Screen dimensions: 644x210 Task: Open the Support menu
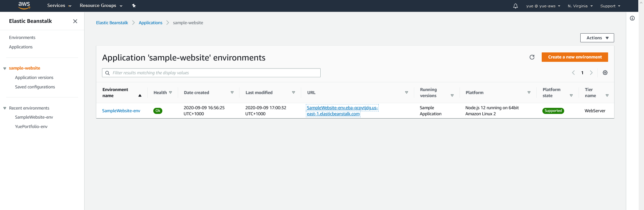[x=610, y=6]
